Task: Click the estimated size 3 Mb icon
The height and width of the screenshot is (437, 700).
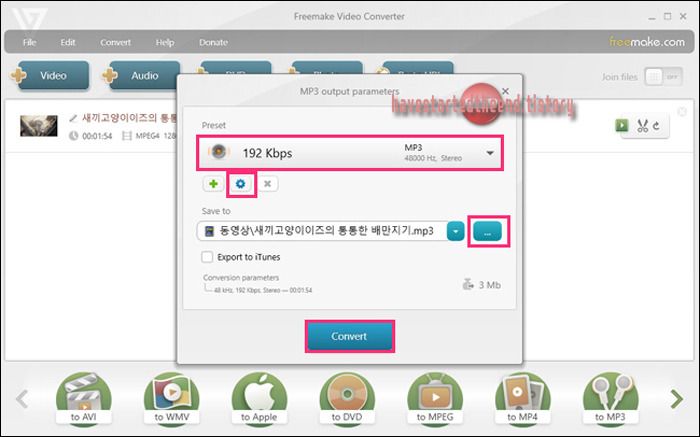Action: point(467,284)
